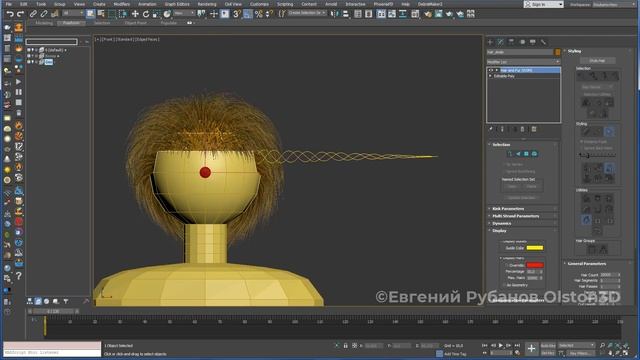
Task: Toggle the Override checkbox in Display Hairs
Action: click(507, 265)
